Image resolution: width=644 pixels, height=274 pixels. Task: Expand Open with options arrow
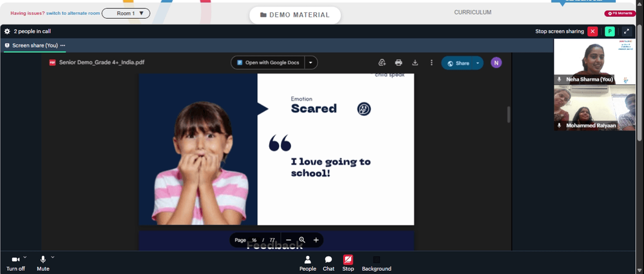click(x=311, y=63)
